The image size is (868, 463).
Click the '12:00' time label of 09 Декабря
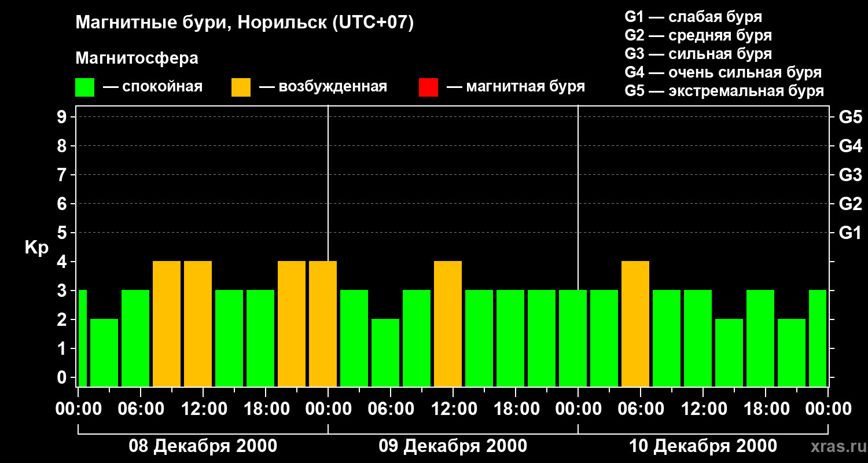pyautogui.click(x=453, y=409)
